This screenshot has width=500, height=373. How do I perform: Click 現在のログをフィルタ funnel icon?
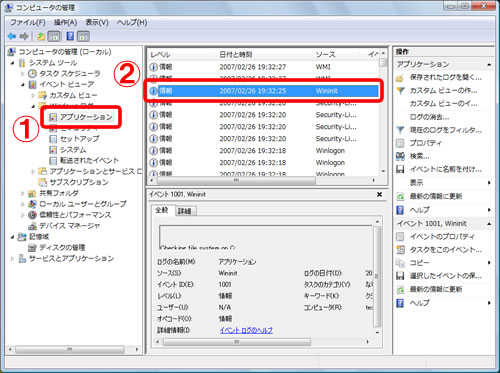[400, 130]
